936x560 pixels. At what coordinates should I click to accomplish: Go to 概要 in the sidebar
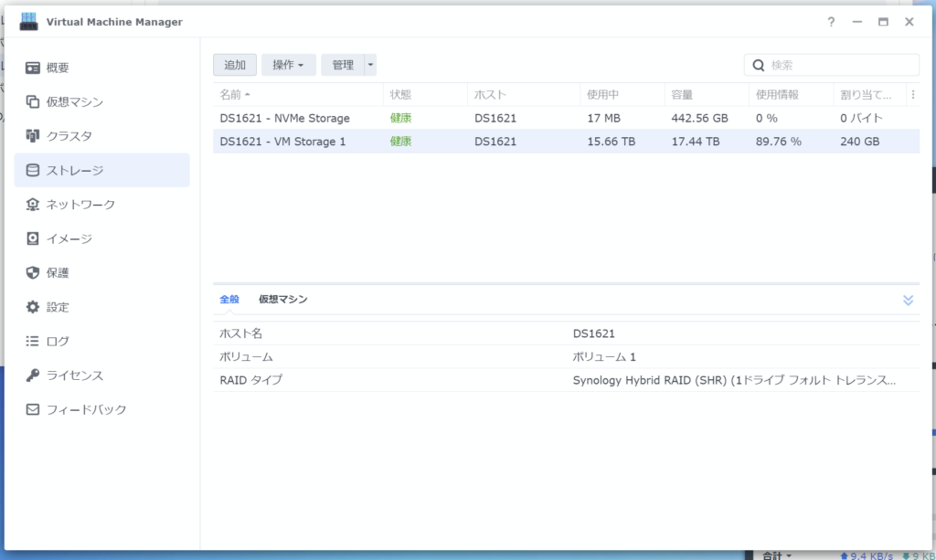click(102, 68)
